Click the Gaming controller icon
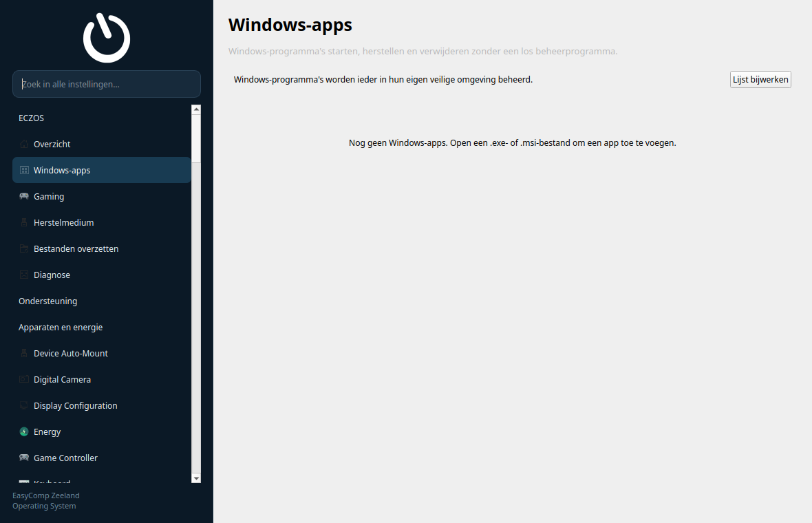 pos(24,196)
